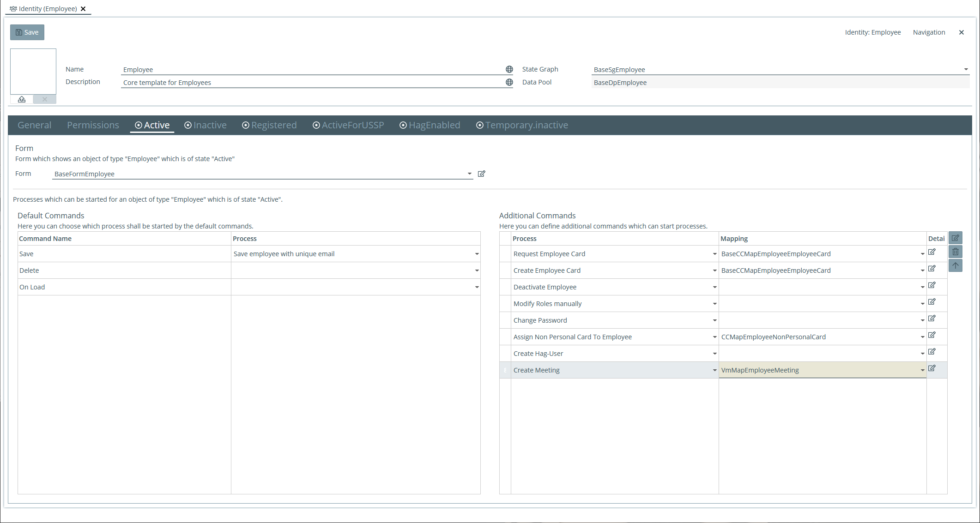Move the selected additional command up
This screenshot has height=523, width=980.
956,265
